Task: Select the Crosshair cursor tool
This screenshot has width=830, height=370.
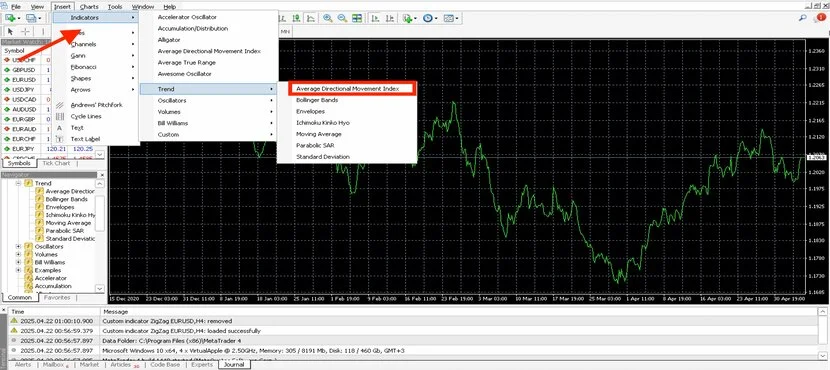Action: (25, 32)
